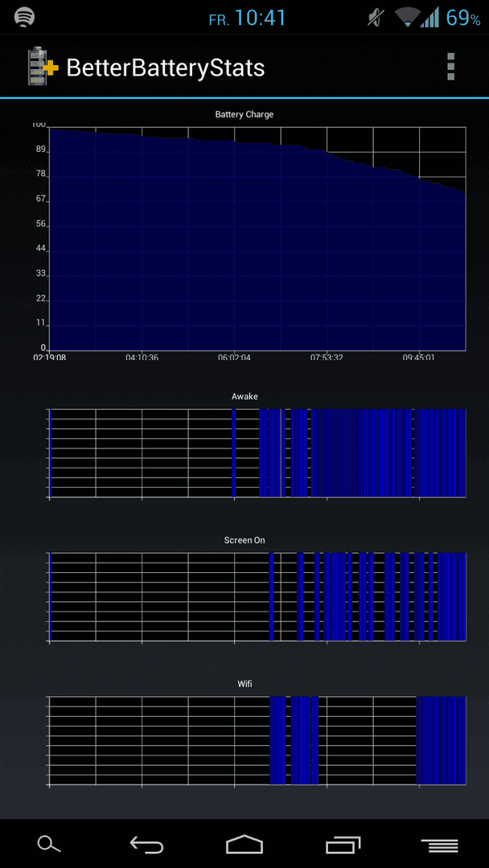This screenshot has height=868, width=489.
Task: Tap the search navigation button
Action: coord(49,844)
